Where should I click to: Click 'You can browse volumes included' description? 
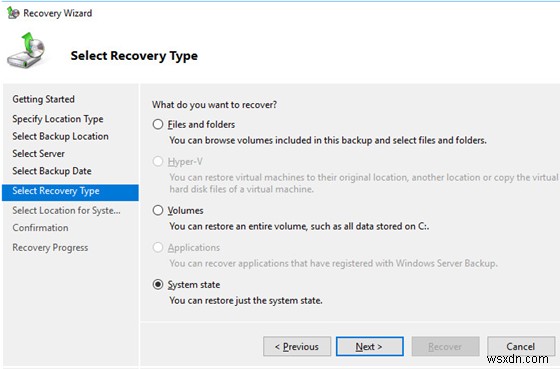click(x=328, y=140)
